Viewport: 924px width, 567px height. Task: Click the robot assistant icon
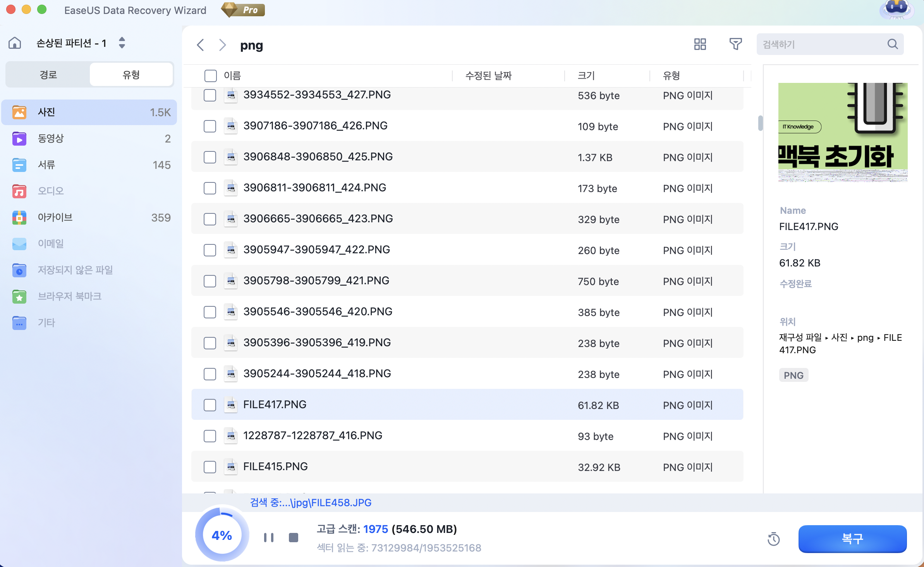click(897, 9)
